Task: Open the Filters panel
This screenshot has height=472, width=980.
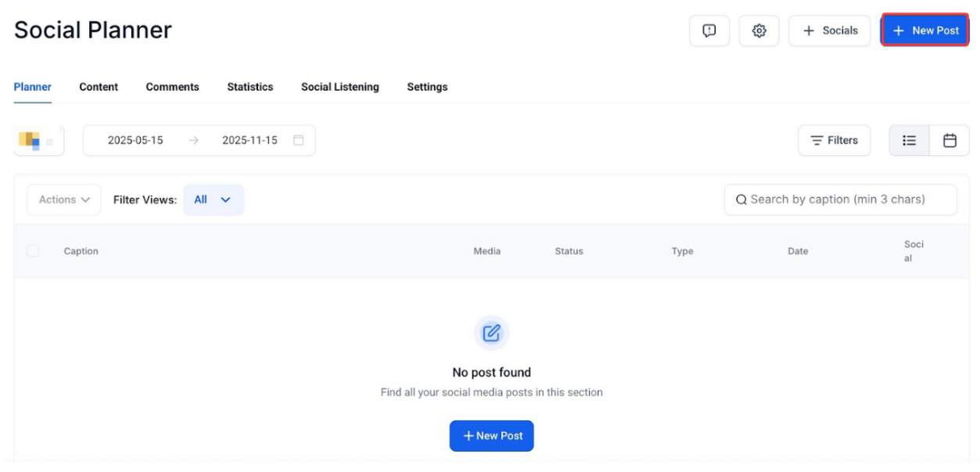Action: [x=834, y=140]
